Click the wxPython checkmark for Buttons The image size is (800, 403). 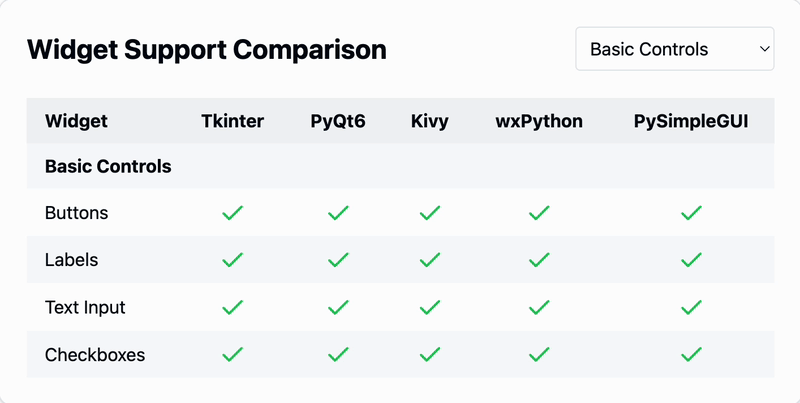tap(539, 213)
